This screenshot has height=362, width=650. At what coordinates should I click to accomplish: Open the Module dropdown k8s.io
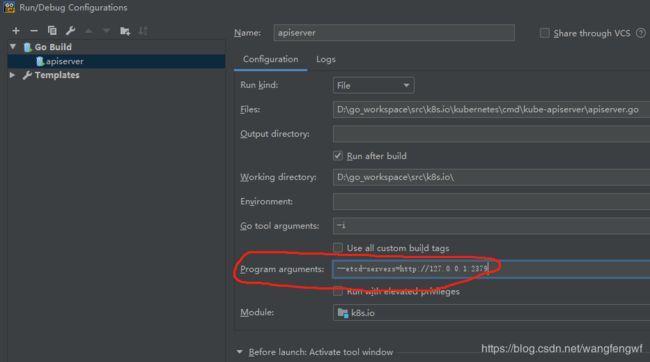pyautogui.click(x=491, y=313)
